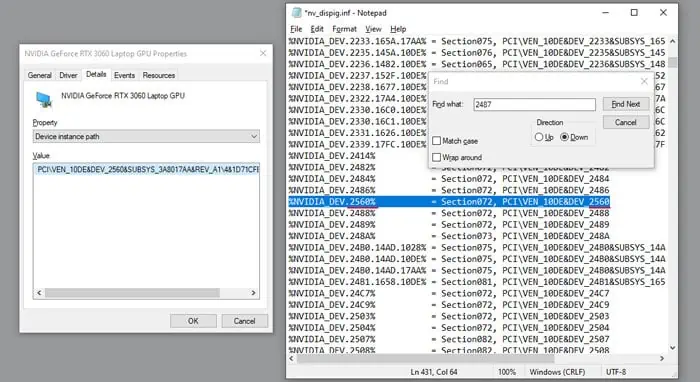Select the Up direction radio button
The height and width of the screenshot is (382, 700).
coord(539,137)
